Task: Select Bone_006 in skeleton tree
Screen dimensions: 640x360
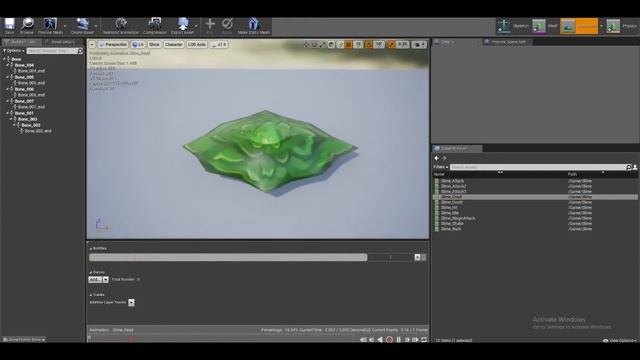Action: 24,89
